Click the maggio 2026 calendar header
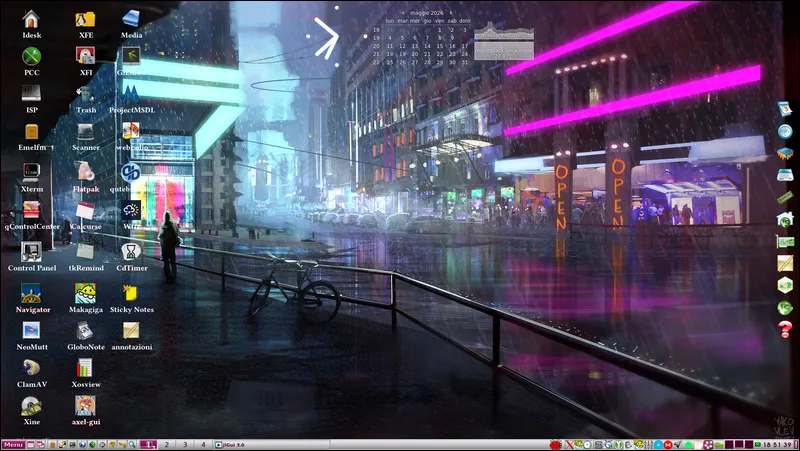The image size is (800, 451). (x=427, y=13)
